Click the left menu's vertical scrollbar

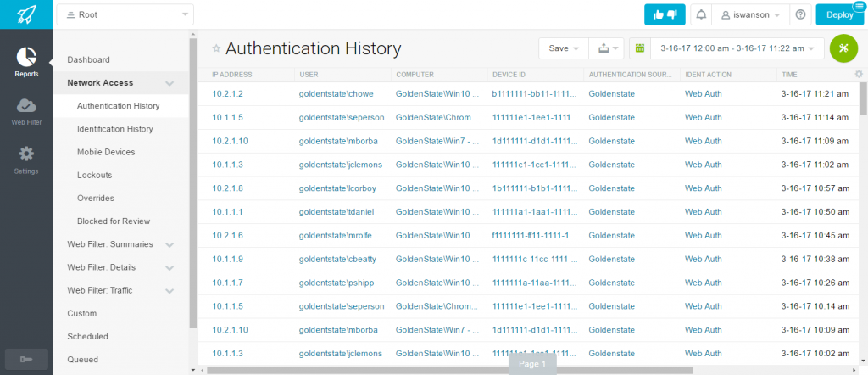click(x=192, y=182)
